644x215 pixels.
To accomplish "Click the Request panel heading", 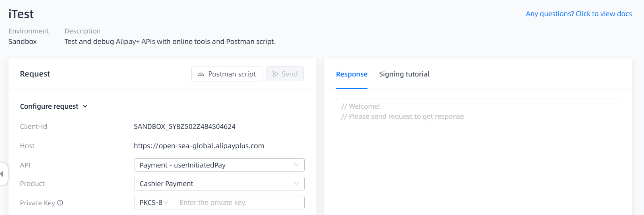I will [x=35, y=74].
